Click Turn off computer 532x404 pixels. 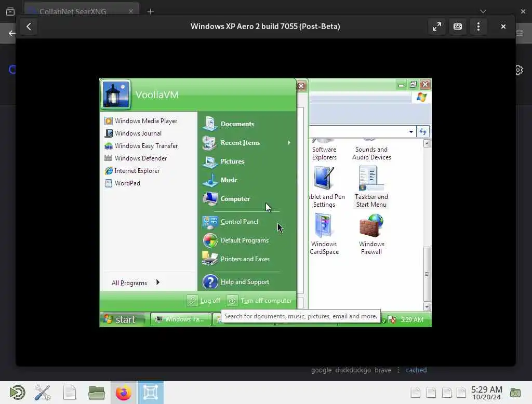[x=260, y=301]
